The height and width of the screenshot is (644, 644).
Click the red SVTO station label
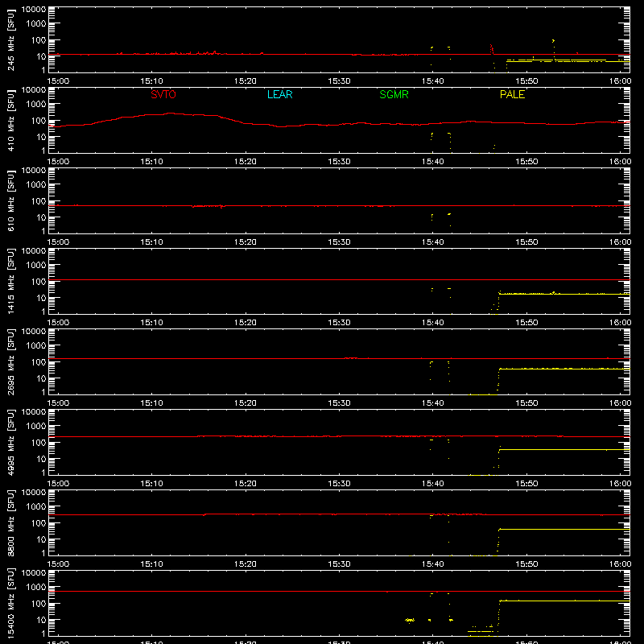[163, 94]
